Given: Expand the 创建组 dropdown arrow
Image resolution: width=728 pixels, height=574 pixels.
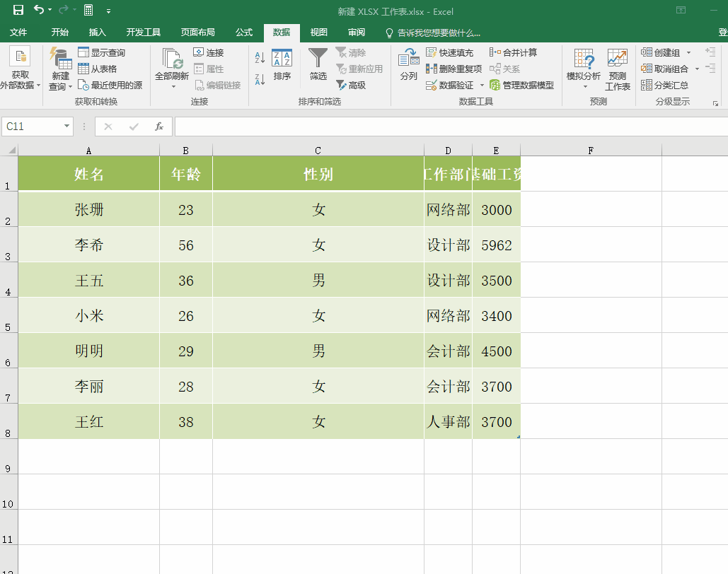Looking at the screenshot, I should click(688, 53).
